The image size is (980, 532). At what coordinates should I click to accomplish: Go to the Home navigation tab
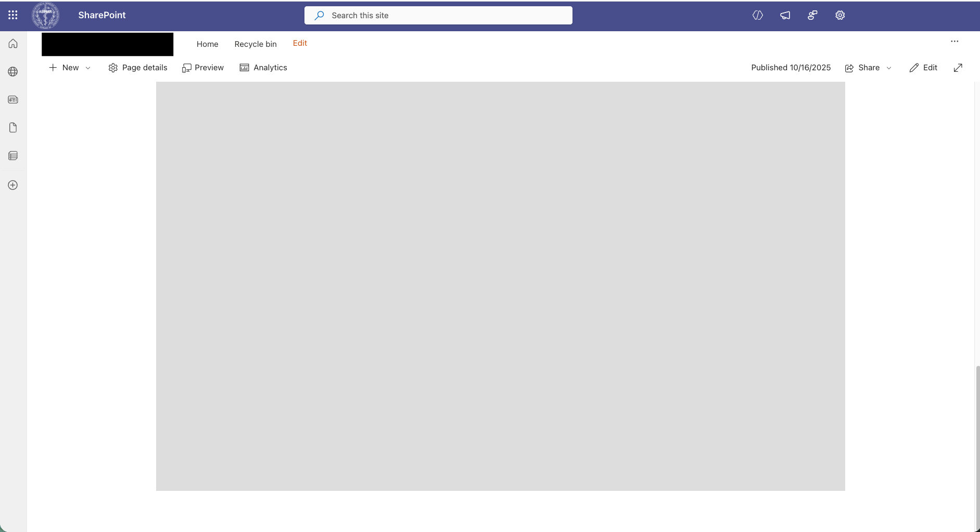point(207,44)
